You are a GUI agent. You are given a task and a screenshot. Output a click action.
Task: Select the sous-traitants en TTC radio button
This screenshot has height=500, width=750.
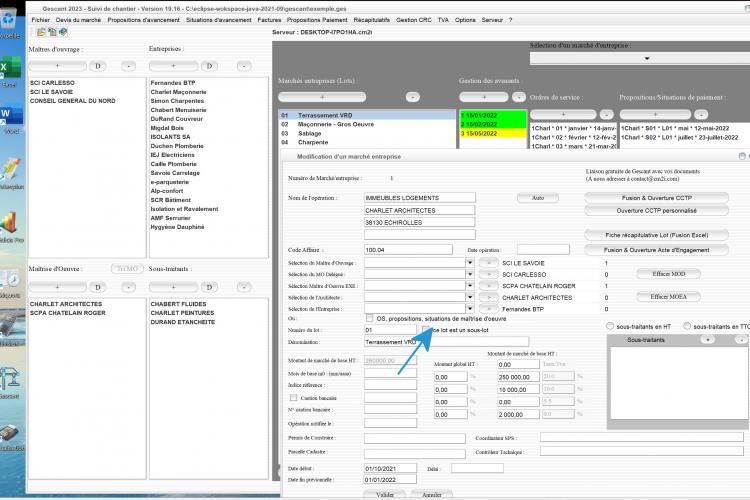[687, 326]
